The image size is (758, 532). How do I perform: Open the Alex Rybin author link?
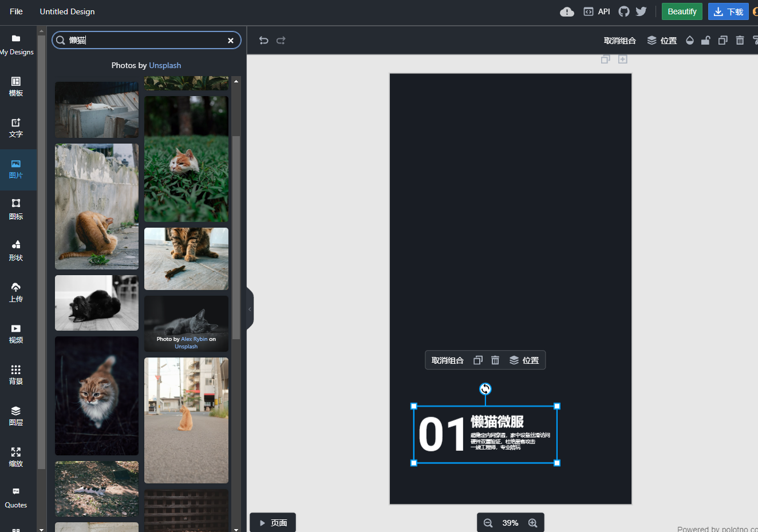click(x=194, y=339)
